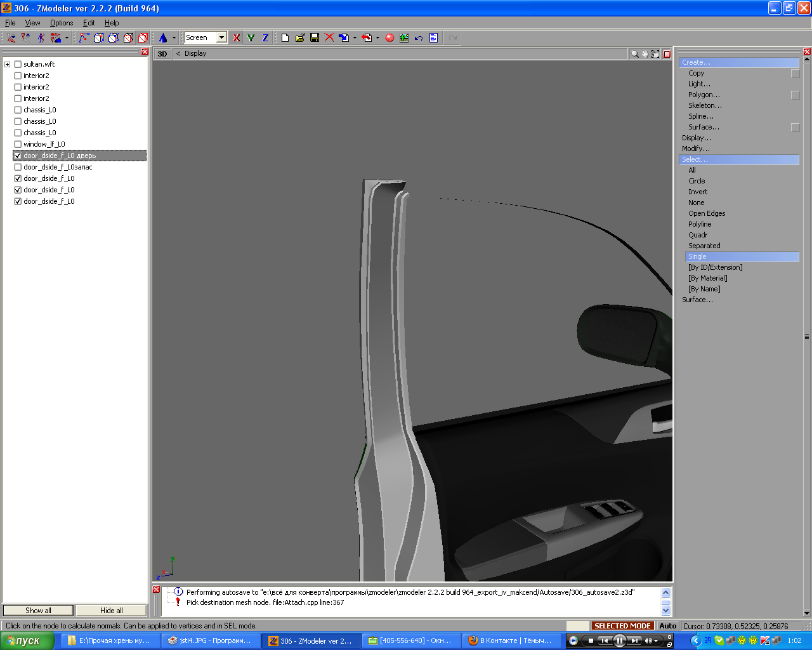Check the sultan.wft checkbox

18,64
